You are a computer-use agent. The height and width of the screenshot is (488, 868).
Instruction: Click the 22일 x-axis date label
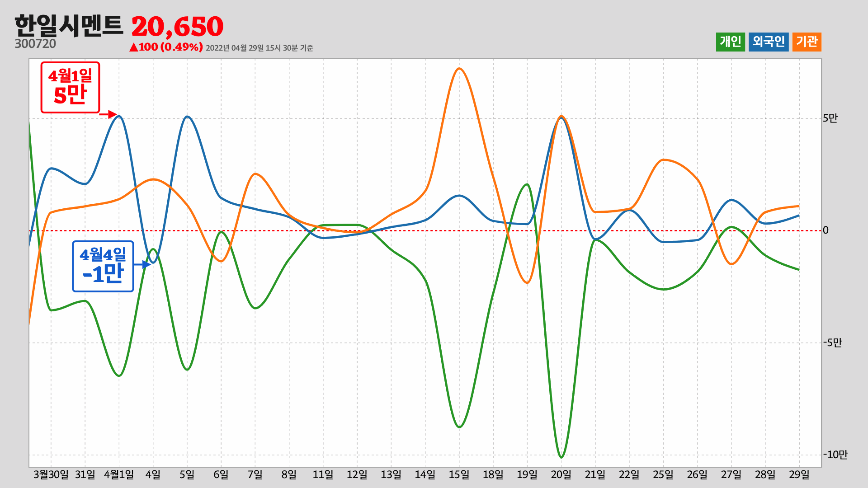click(629, 474)
